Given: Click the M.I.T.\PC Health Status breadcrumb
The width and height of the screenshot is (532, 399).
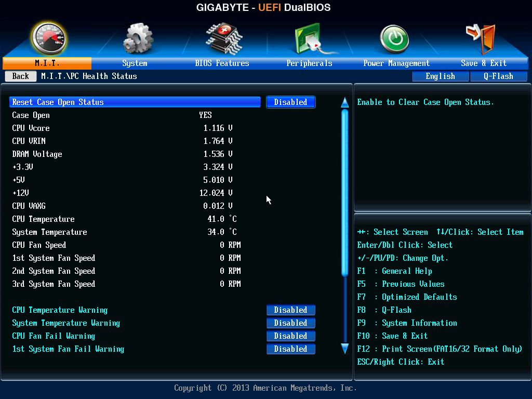Looking at the screenshot, I should (89, 76).
